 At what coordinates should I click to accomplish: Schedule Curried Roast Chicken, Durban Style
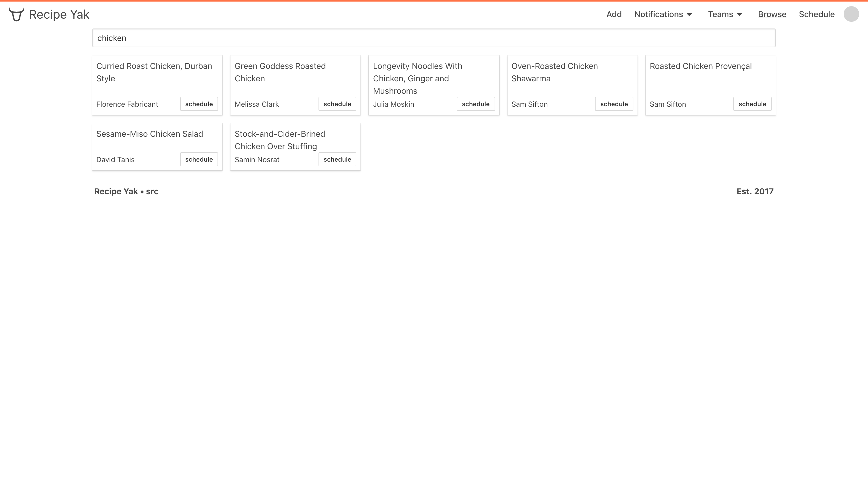coord(199,104)
